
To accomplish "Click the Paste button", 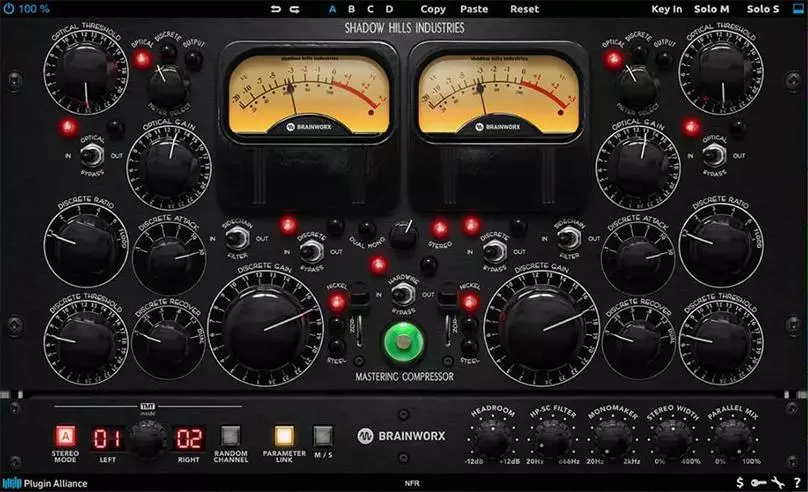I will pyautogui.click(x=474, y=9).
